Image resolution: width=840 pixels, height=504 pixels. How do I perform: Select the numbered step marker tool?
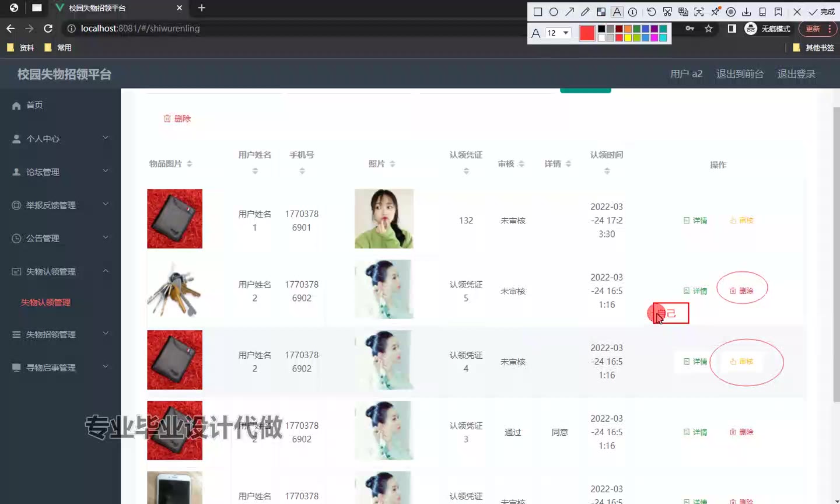632,12
